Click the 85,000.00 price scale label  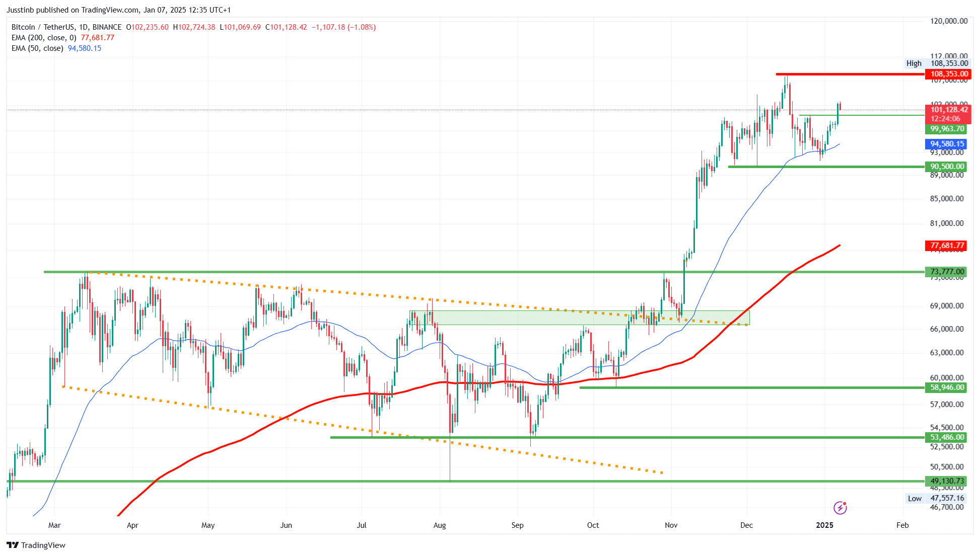tap(947, 199)
